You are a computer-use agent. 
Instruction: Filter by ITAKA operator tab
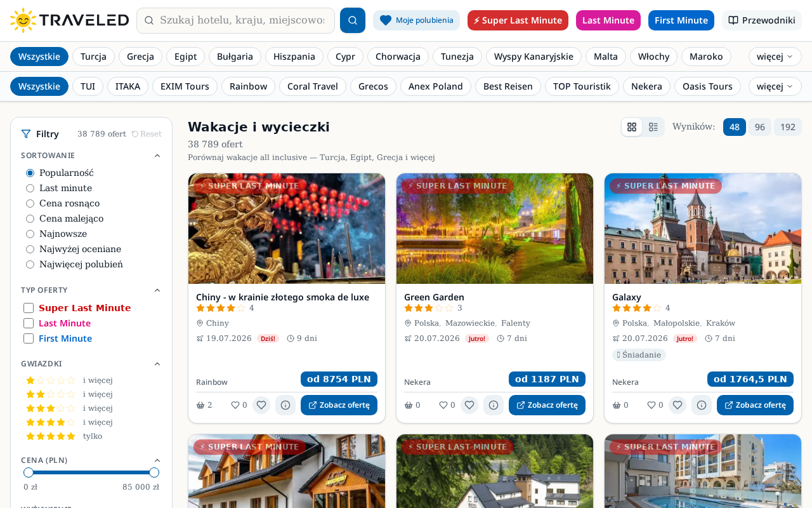(128, 86)
